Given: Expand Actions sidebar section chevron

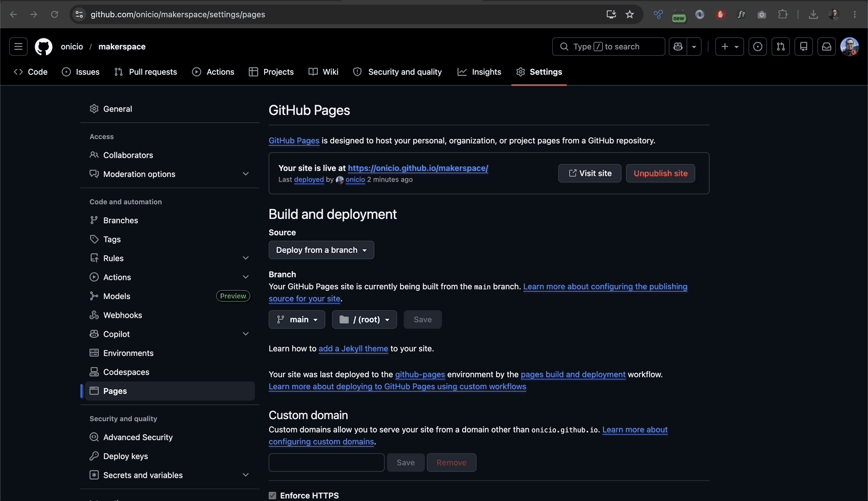Looking at the screenshot, I should [x=246, y=277].
